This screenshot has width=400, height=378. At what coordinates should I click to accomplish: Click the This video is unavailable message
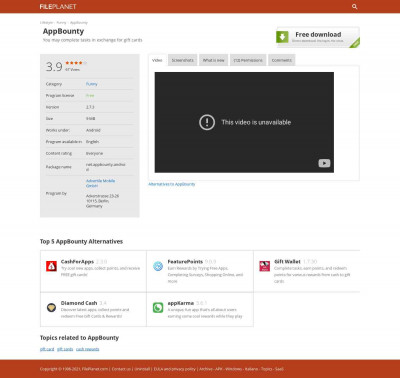tap(256, 122)
